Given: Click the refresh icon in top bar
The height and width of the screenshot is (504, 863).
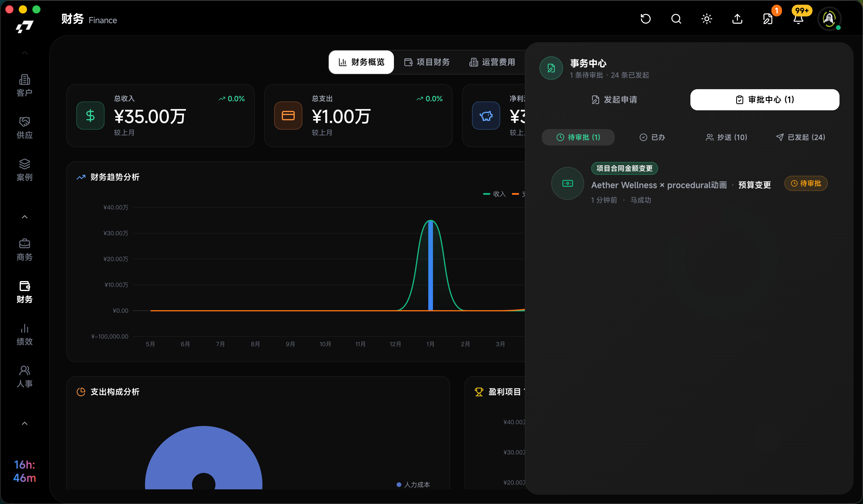Looking at the screenshot, I should (645, 19).
